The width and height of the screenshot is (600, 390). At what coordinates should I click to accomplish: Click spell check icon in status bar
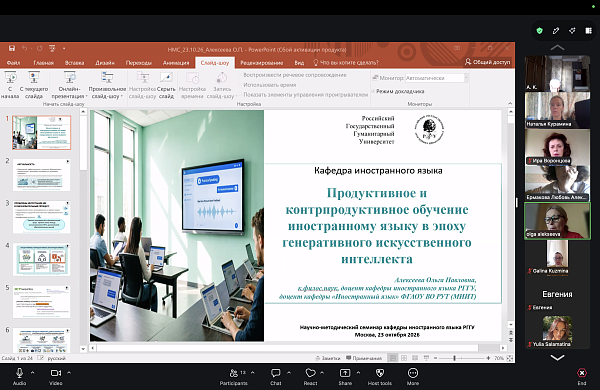tap(42, 358)
